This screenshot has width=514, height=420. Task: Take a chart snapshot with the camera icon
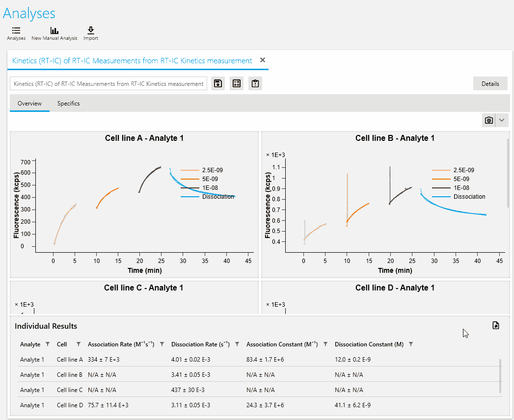coord(489,120)
